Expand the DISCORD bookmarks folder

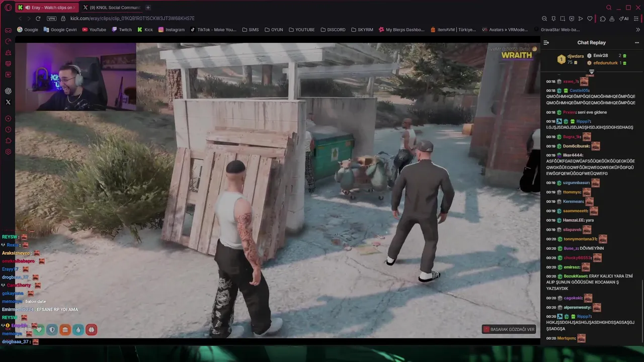[x=333, y=30]
